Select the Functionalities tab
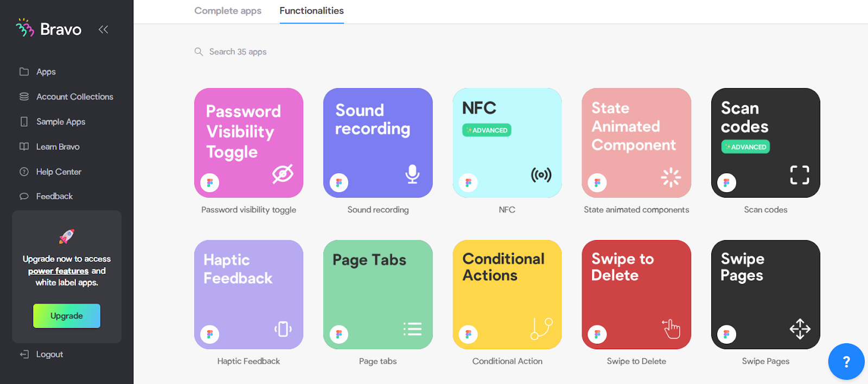Screen dimensions: 868x384 pyautogui.click(x=311, y=11)
